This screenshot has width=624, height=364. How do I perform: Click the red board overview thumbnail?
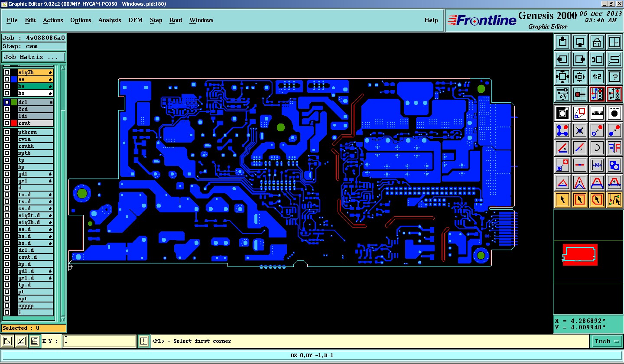[x=580, y=255]
